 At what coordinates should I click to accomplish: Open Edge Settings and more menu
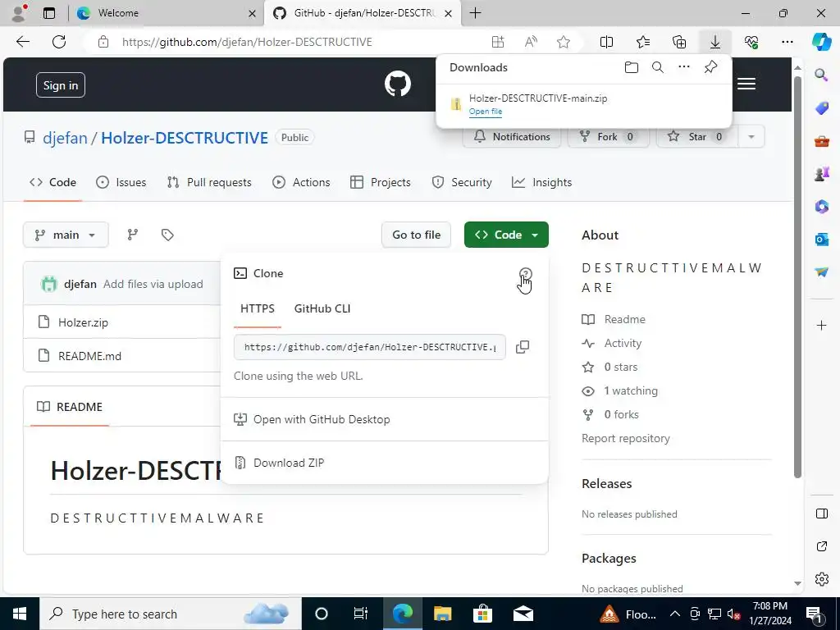787,42
